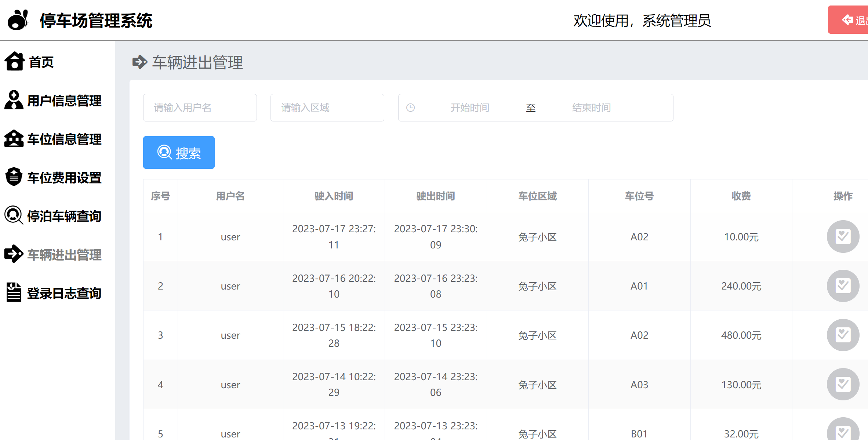The width and height of the screenshot is (868, 440).
Task: Open the 开始时间 date picker
Action: [x=470, y=108]
